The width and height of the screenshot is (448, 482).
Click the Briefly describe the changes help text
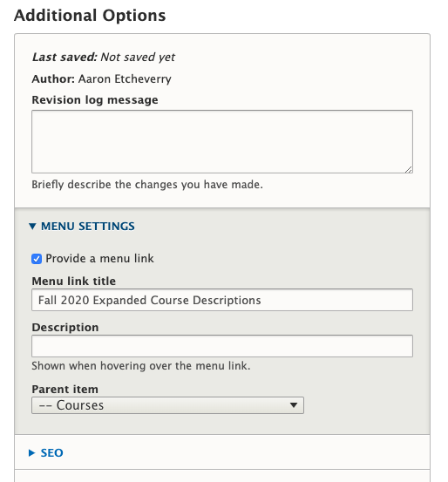point(147,185)
